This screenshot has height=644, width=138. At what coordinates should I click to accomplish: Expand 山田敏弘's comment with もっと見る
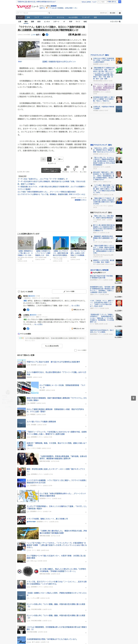38,324
